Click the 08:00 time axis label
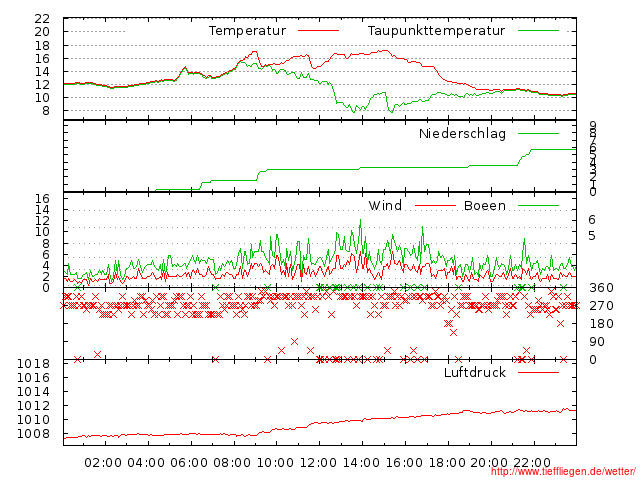 pos(232,462)
